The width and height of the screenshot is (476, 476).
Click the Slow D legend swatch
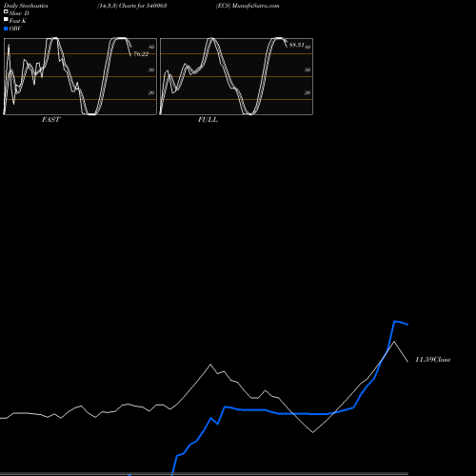(6, 11)
